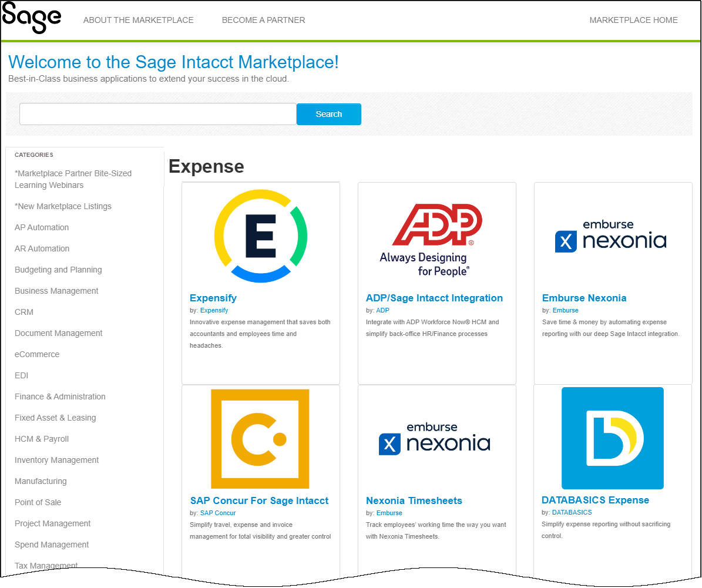Click the Search button
Screen dimensions: 702x588
coord(328,114)
